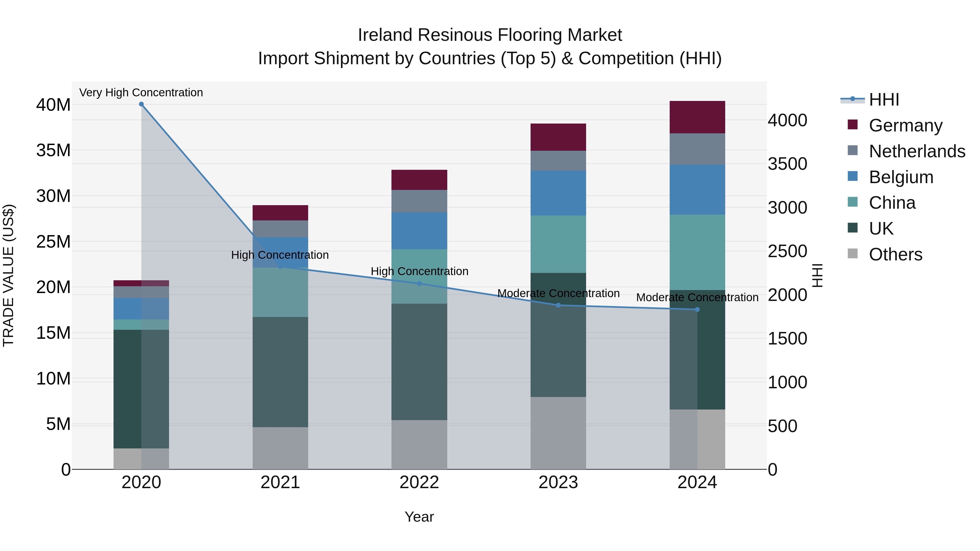The height and width of the screenshot is (551, 980).
Task: Click the 2022 High Concentration annotation
Action: [x=419, y=271]
